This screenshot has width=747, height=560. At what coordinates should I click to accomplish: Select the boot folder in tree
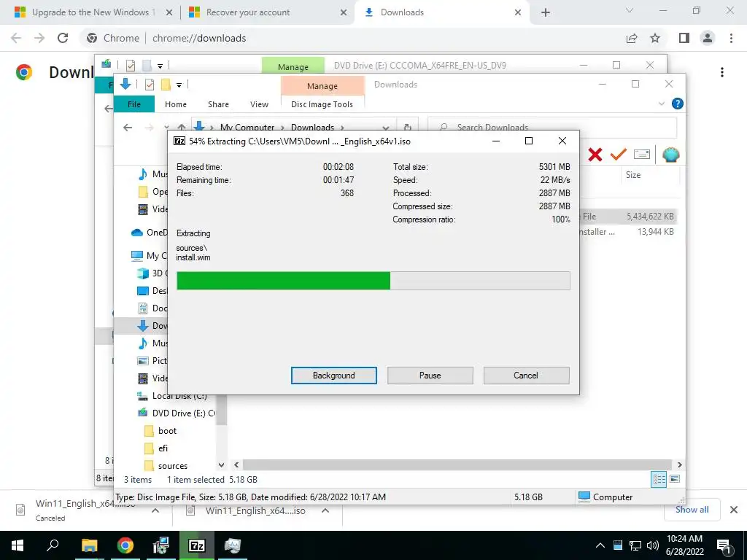pyautogui.click(x=167, y=430)
